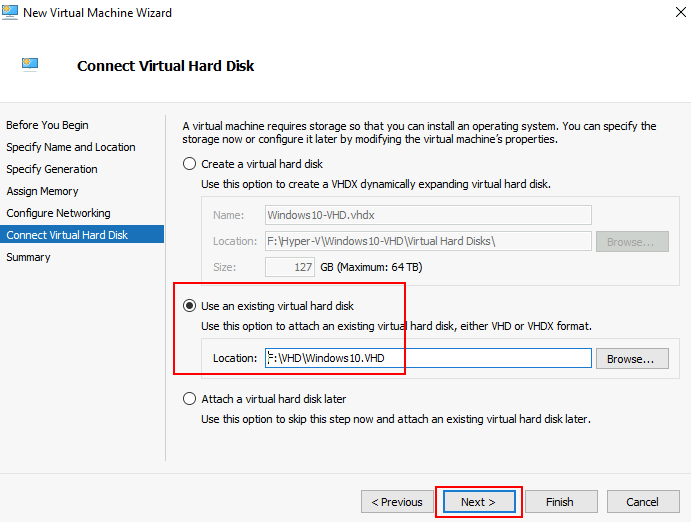Click the Windows10-VHD.vhdx Name field
This screenshot has width=691, height=522.
pos(428,214)
